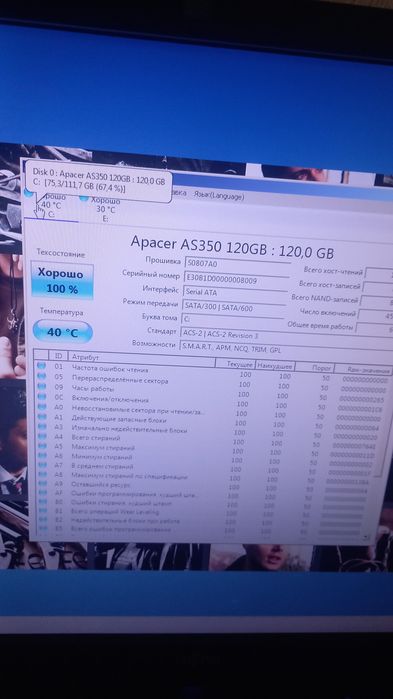Click the Техсостояние label
The width and height of the screenshot is (393, 699).
coord(61,253)
